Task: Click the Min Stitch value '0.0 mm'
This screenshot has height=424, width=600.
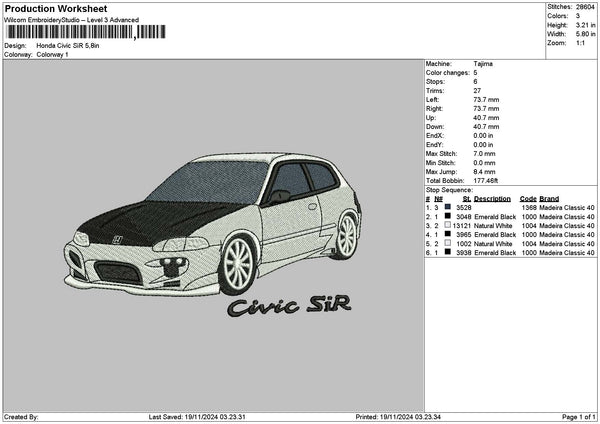Action: (x=484, y=163)
